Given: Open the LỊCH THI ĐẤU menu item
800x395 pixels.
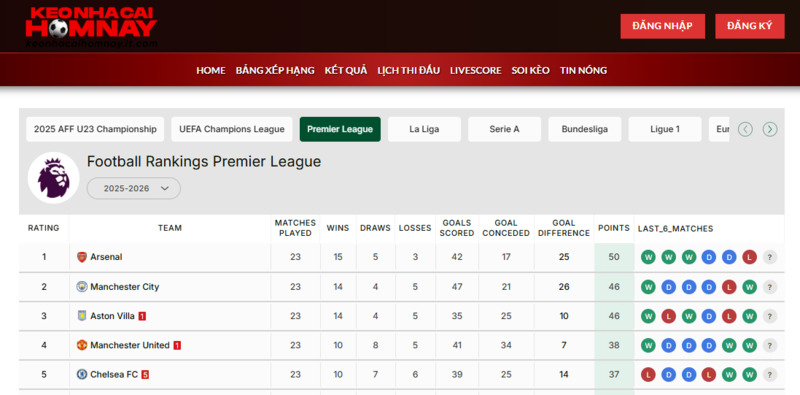Looking at the screenshot, I should pyautogui.click(x=408, y=70).
